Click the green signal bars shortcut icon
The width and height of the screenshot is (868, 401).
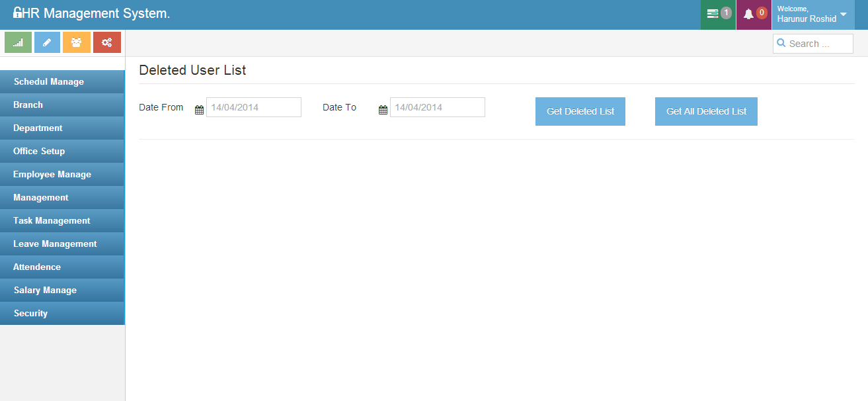(x=19, y=42)
